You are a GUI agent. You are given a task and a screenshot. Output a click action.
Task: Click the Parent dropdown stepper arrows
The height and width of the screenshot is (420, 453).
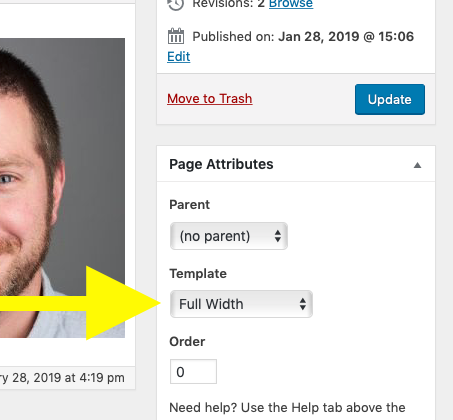[x=278, y=236]
